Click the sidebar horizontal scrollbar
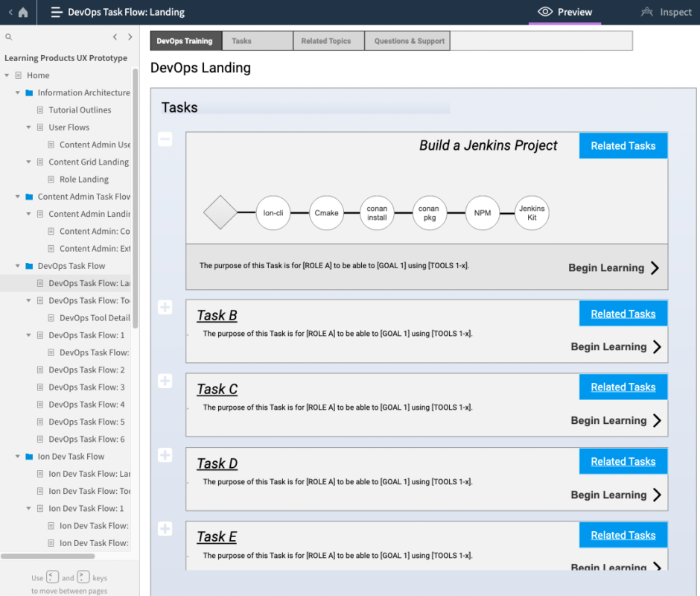The height and width of the screenshot is (596, 700). coord(48,557)
